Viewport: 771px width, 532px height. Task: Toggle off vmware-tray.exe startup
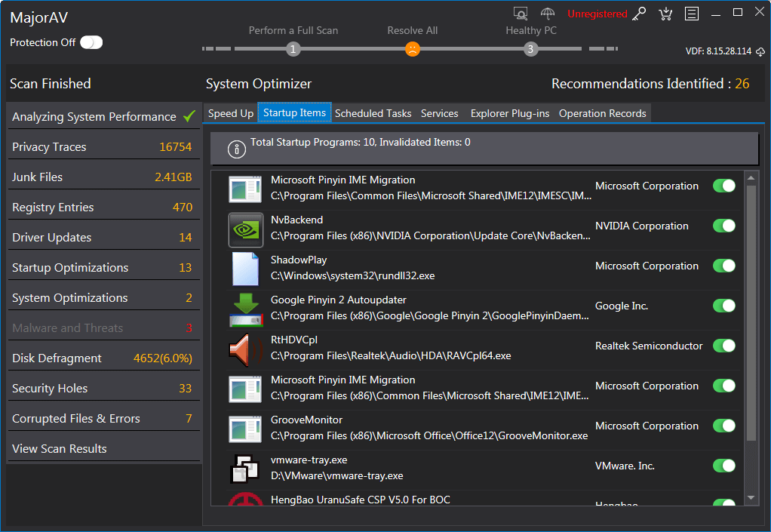(x=723, y=466)
